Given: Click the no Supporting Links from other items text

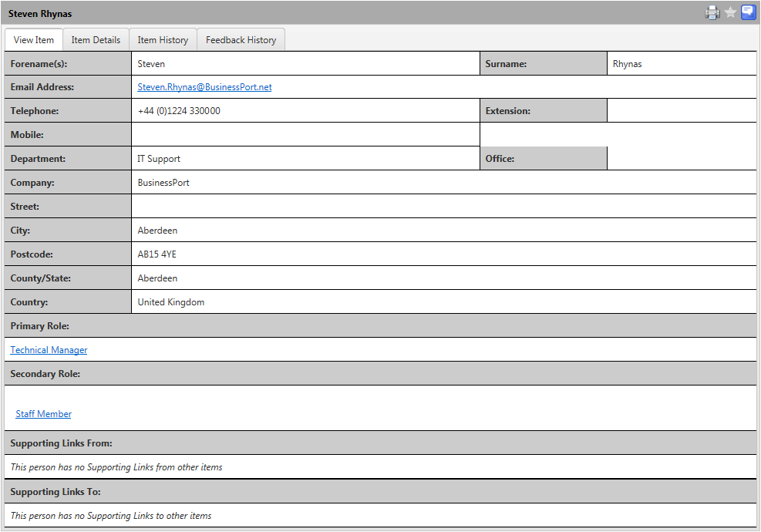Looking at the screenshot, I should coord(116,467).
